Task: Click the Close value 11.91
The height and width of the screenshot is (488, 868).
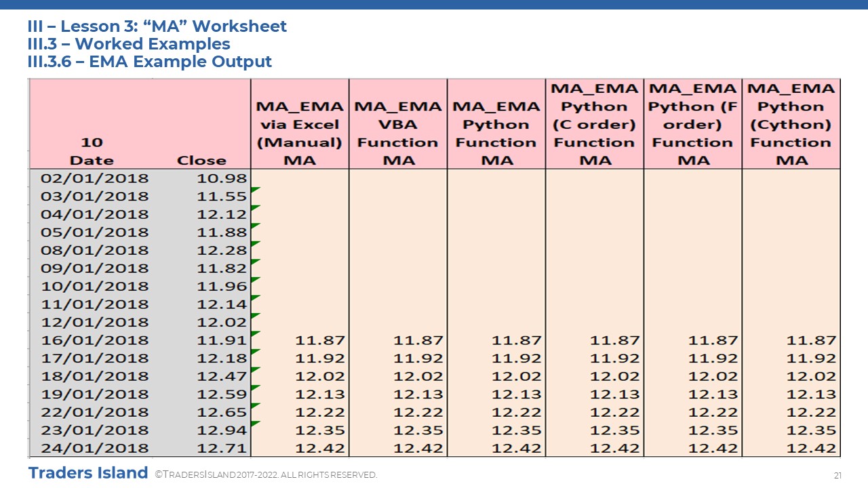Action: pos(222,340)
